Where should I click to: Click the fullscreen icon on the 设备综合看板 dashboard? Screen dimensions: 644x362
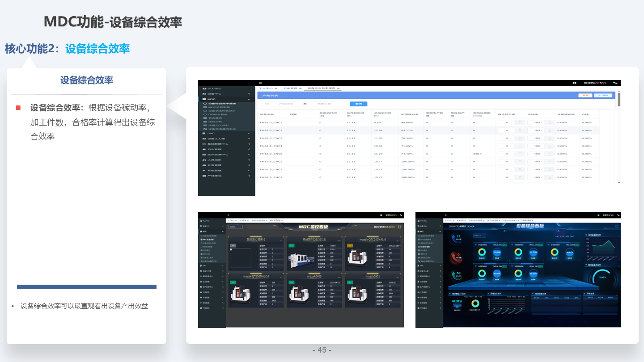point(616,226)
